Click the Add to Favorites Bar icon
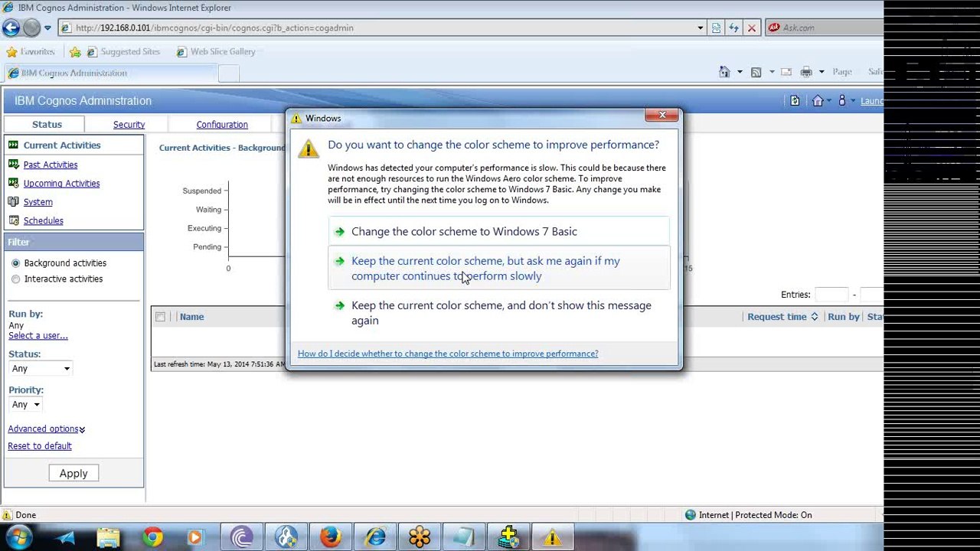The width and height of the screenshot is (980, 551). (75, 52)
